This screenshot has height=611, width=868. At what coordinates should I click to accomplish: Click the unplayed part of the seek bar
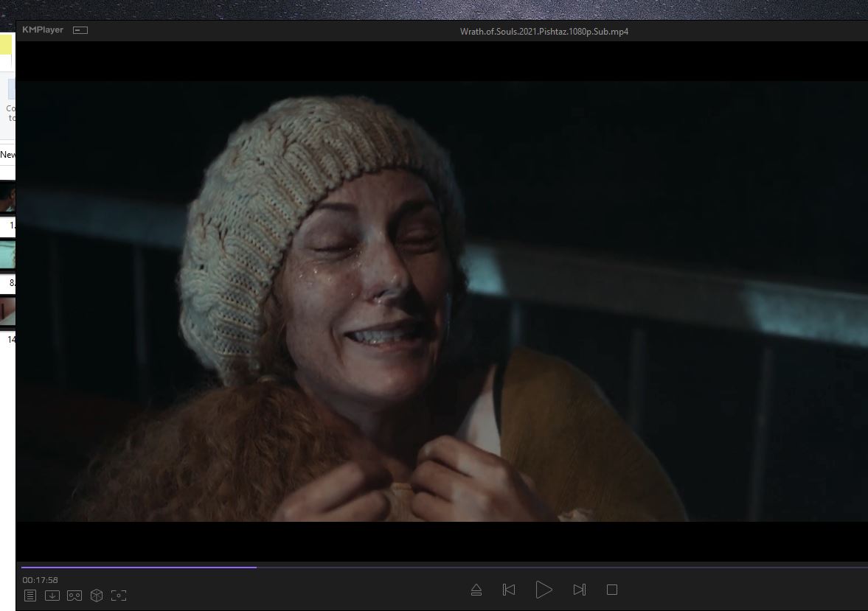pos(560,568)
